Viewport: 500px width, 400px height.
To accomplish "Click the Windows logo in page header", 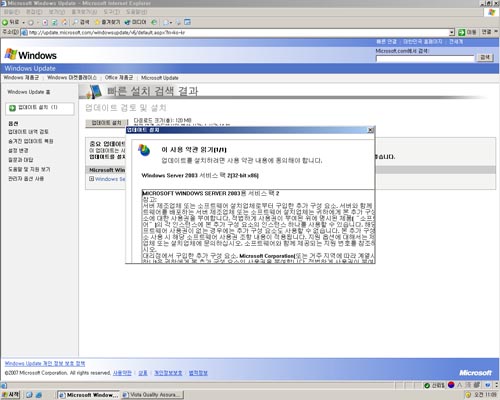I will [31, 55].
